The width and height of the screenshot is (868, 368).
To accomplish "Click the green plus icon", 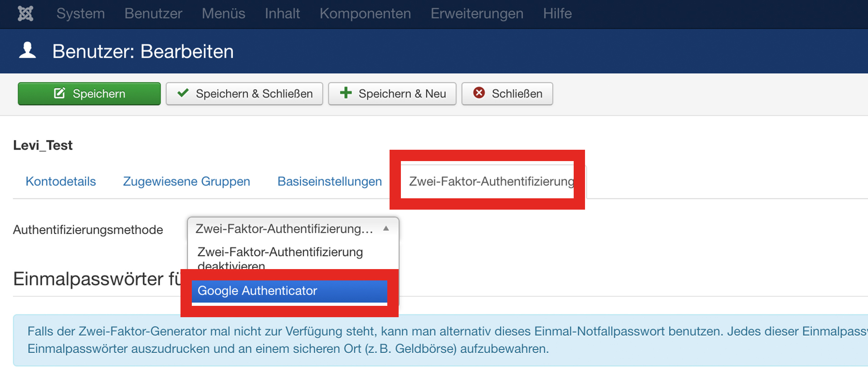I will click(x=346, y=93).
